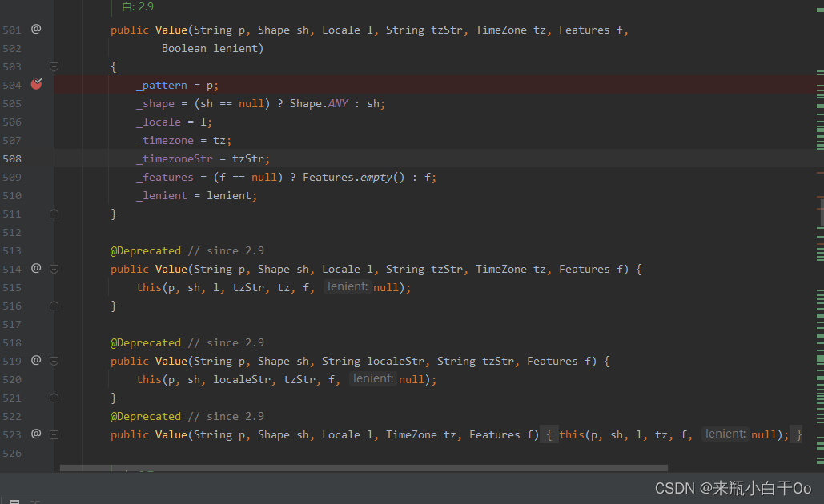Expand the collapsed block marker at line 523
This screenshot has height=504, width=824.
click(x=54, y=434)
